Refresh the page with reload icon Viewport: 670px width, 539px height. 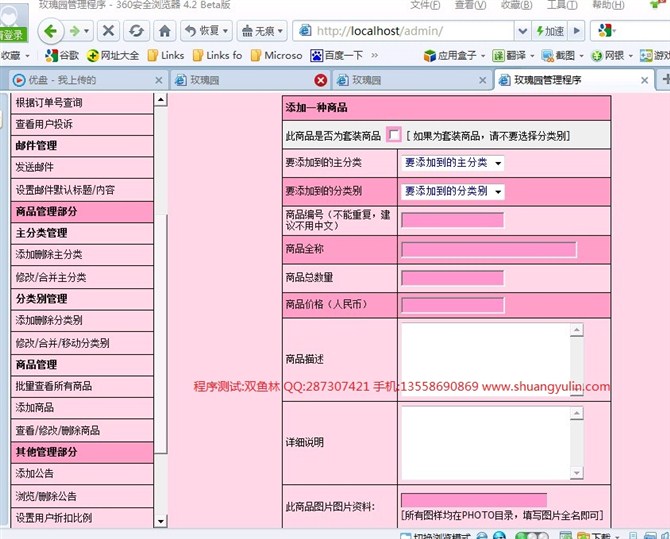(136, 31)
